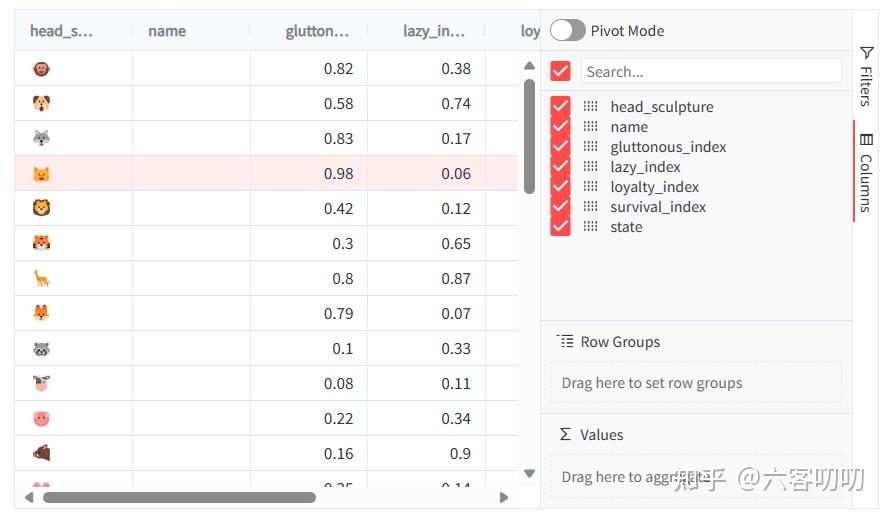This screenshot has width=888, height=516.
Task: Click the scroll up arrow of table
Action: pyautogui.click(x=530, y=66)
